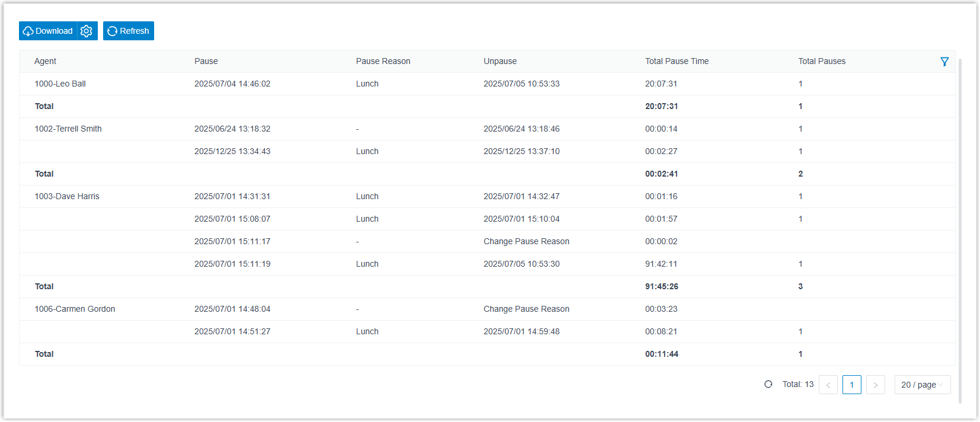This screenshot has width=980, height=422.
Task: Click unpause time 2025/07/01 14:59:48
Action: click(x=522, y=331)
